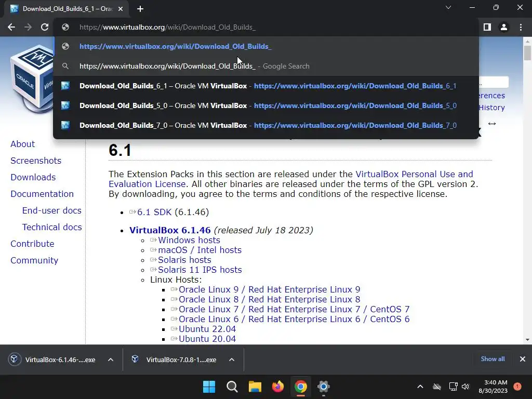Close the downloads bar
The width and height of the screenshot is (532, 399).
click(523, 359)
